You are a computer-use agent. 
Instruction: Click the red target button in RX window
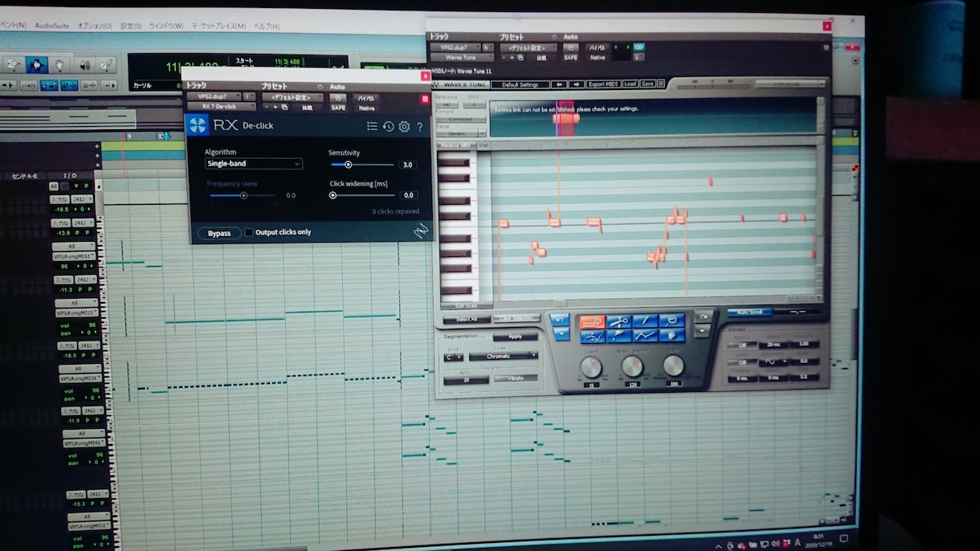(x=425, y=99)
